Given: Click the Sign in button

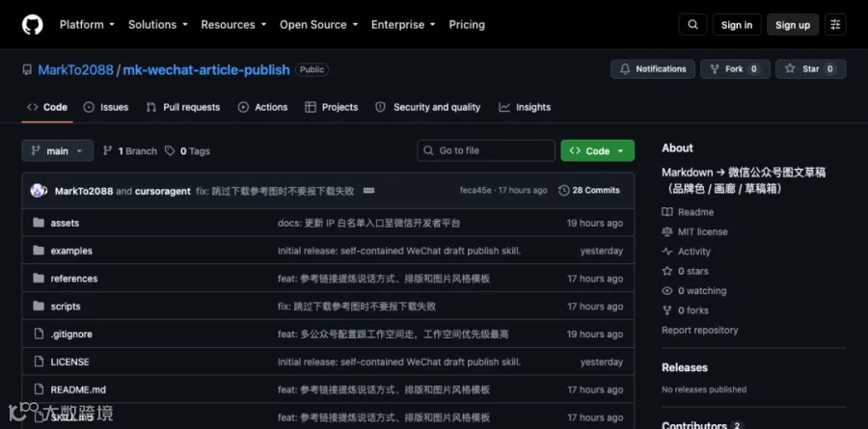Looking at the screenshot, I should click(737, 25).
